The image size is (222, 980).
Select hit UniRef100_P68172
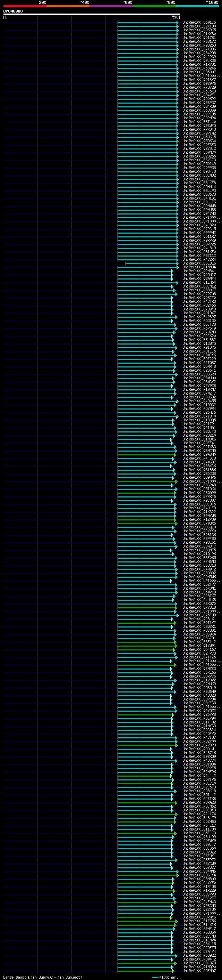199,41
